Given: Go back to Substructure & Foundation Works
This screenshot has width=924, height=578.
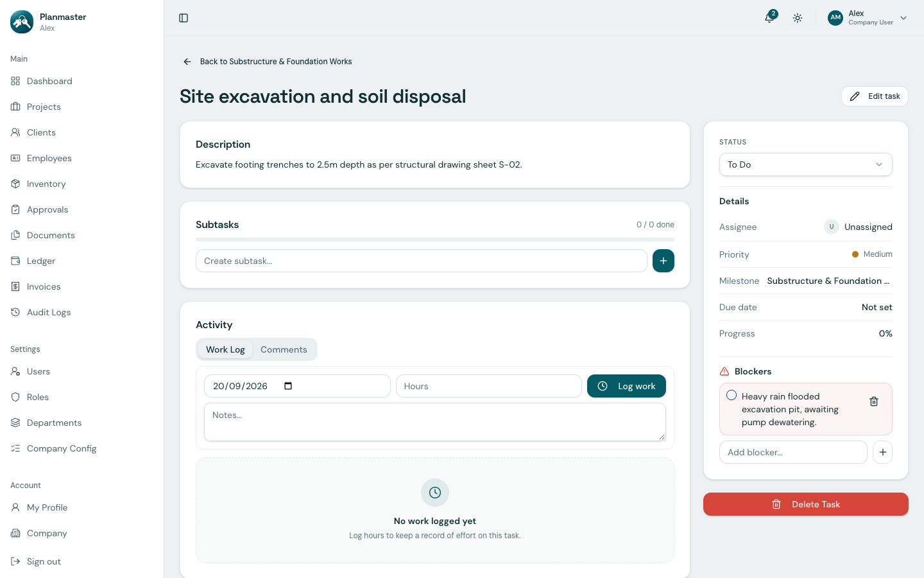Looking at the screenshot, I should click(x=276, y=62).
